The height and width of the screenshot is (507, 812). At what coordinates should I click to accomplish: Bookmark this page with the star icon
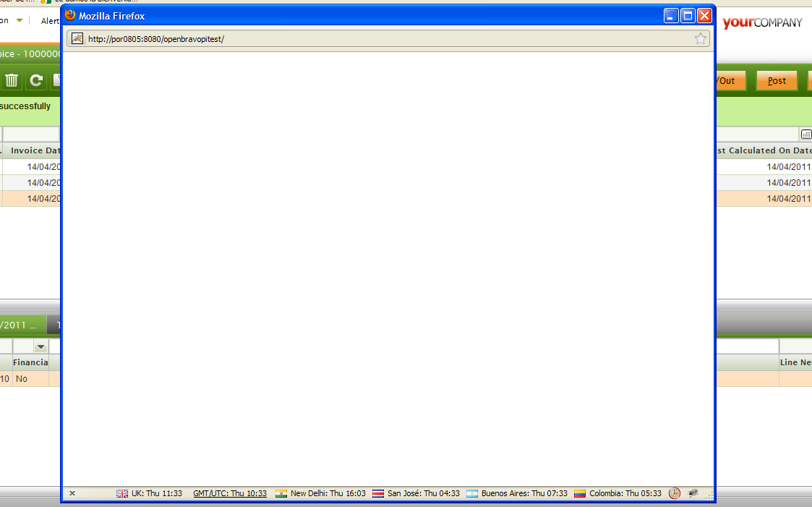pos(700,38)
